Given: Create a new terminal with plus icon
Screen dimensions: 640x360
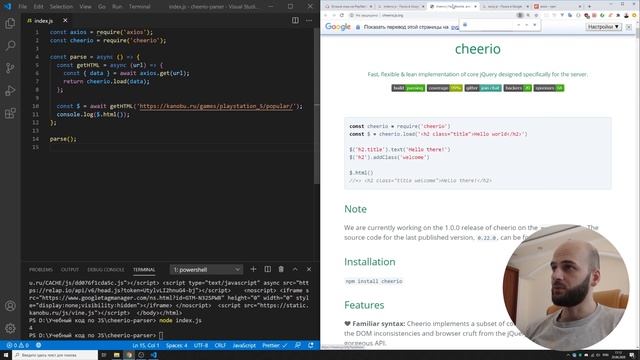Looking at the screenshot, I should (x=253, y=269).
